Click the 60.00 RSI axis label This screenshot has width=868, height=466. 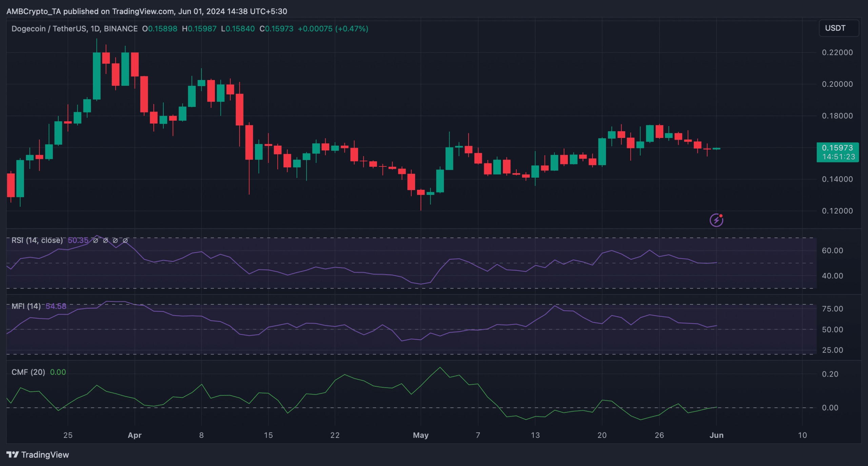click(832, 250)
